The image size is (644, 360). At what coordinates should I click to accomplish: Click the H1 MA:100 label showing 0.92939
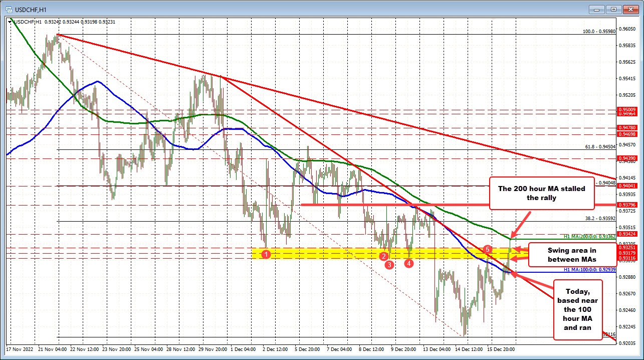click(590, 270)
